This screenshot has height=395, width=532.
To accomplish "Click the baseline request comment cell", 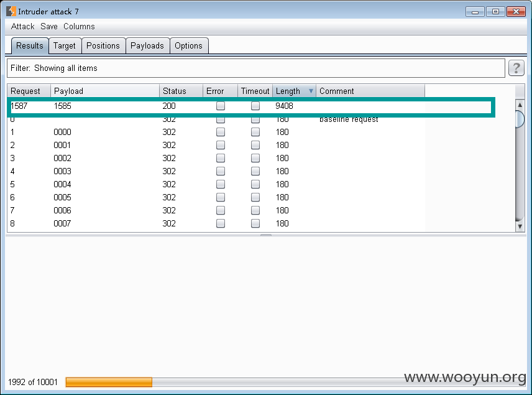I will pyautogui.click(x=349, y=119).
